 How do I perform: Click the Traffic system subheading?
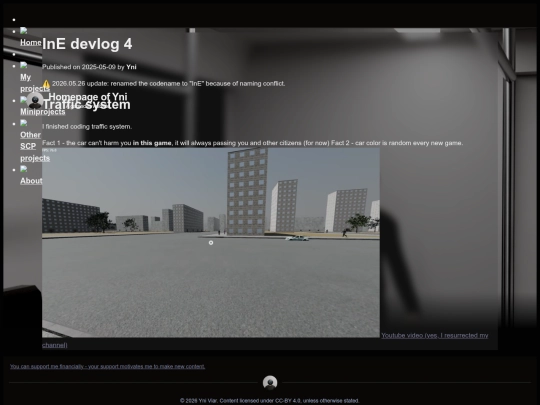[x=86, y=104]
